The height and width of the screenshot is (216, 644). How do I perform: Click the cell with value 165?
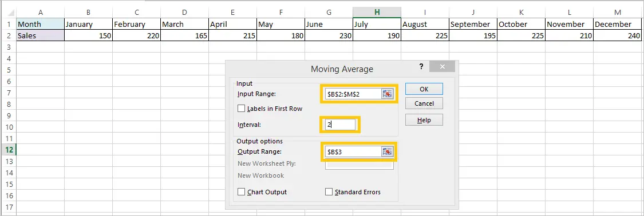point(184,35)
